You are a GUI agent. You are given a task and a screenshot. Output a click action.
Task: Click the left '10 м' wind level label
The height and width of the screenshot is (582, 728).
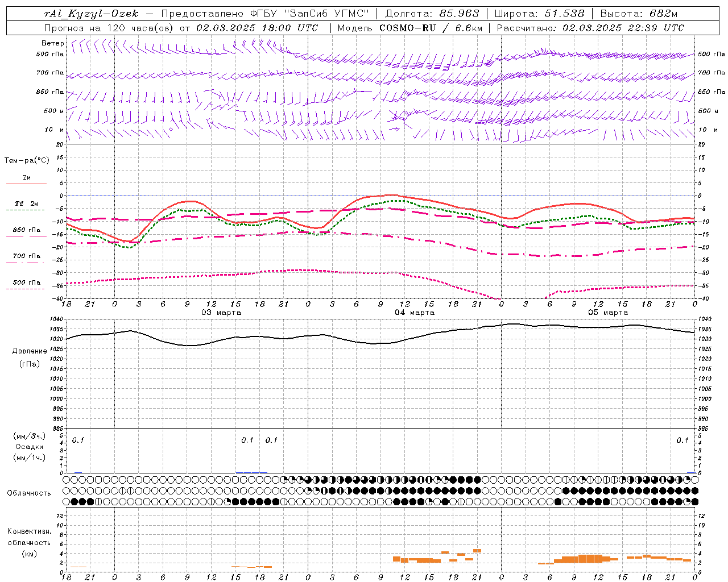point(55,130)
